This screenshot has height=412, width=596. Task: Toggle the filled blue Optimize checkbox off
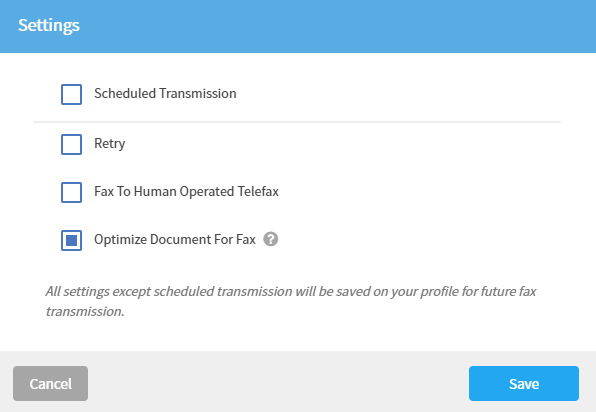point(71,240)
